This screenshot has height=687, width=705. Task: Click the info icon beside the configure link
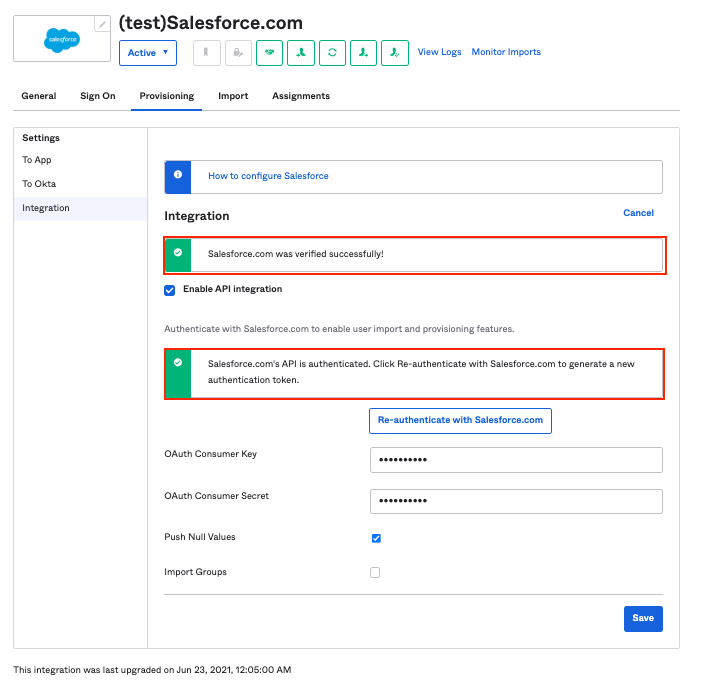[x=178, y=176]
